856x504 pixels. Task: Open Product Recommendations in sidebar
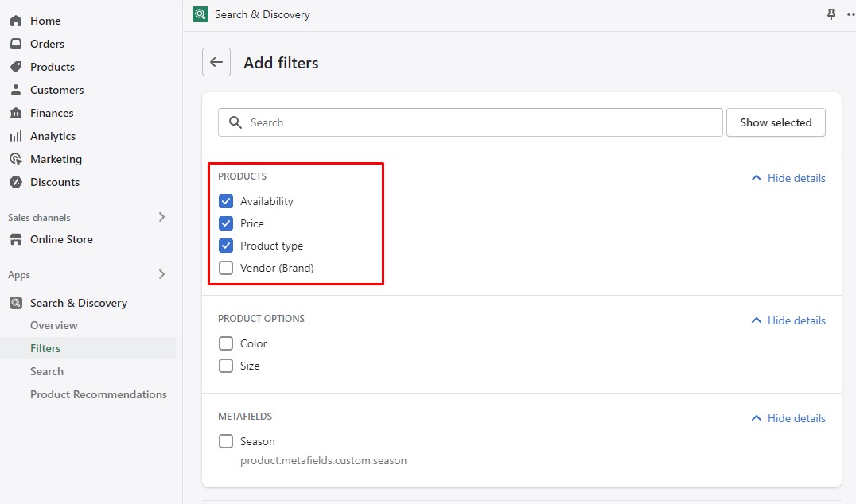pos(99,394)
